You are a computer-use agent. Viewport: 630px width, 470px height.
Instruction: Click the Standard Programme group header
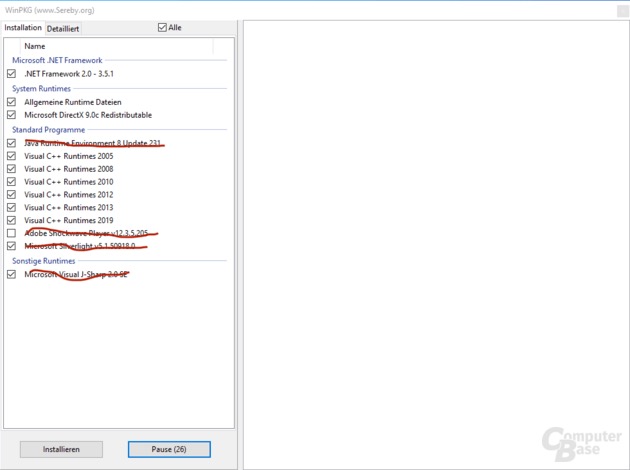pos(48,130)
